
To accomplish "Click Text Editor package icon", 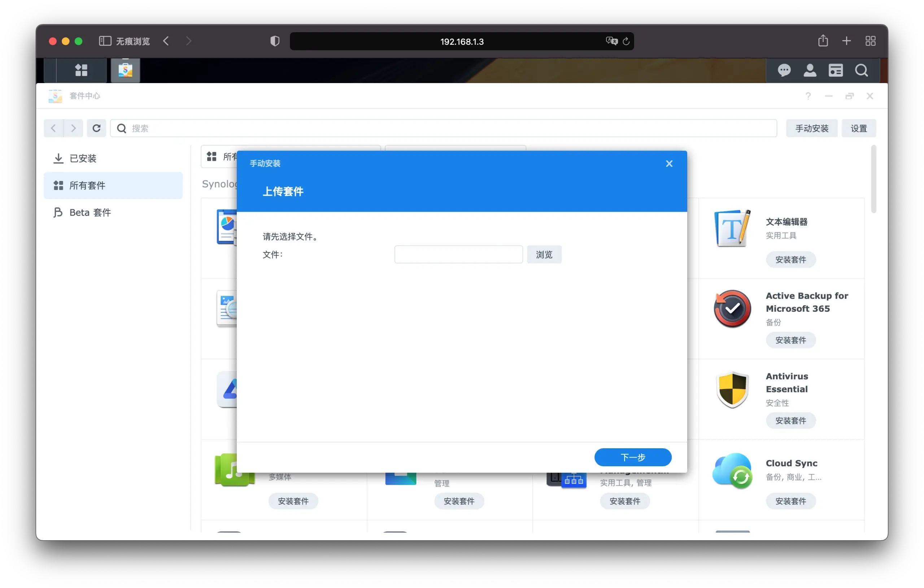I will [732, 228].
